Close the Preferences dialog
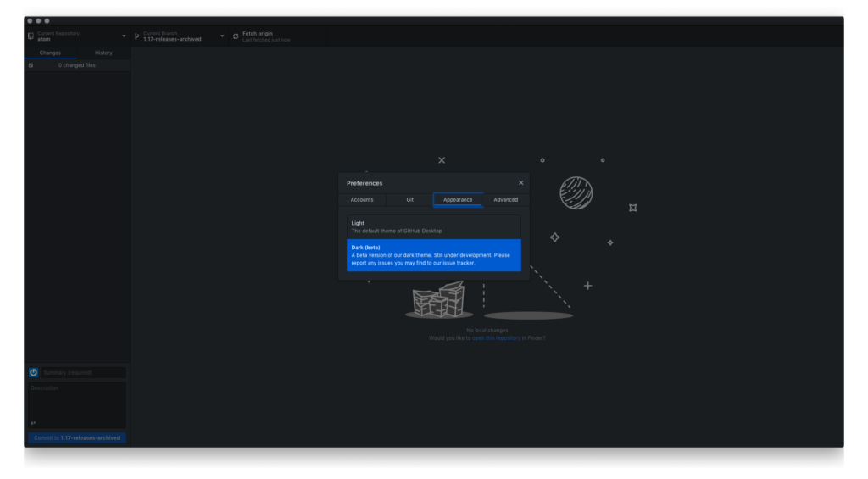The image size is (868, 479). tap(521, 183)
